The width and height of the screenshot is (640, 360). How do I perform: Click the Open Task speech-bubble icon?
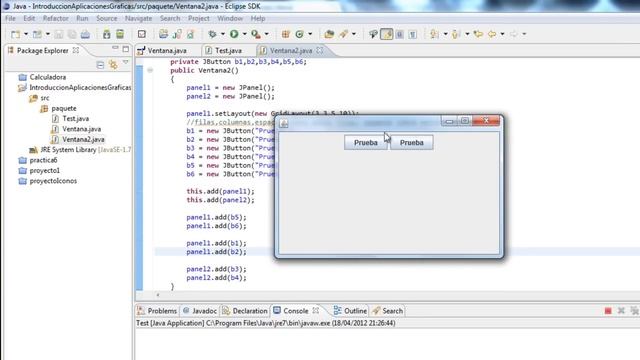pyautogui.click(x=373, y=34)
